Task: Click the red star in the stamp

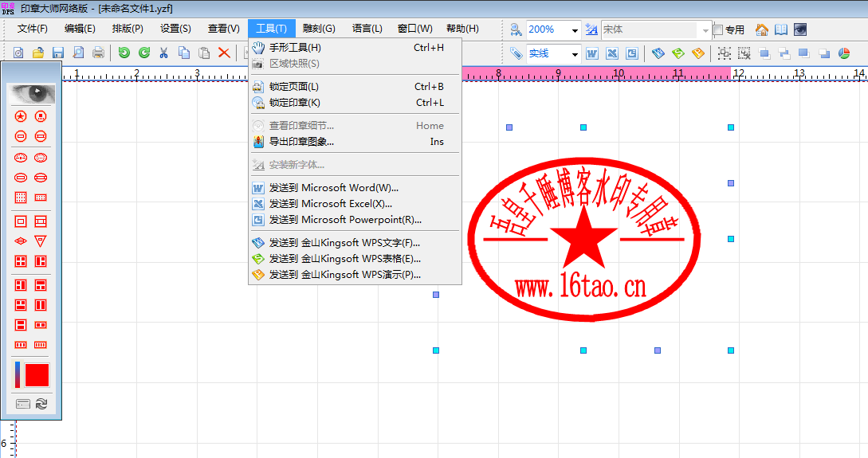Action: click(x=588, y=239)
